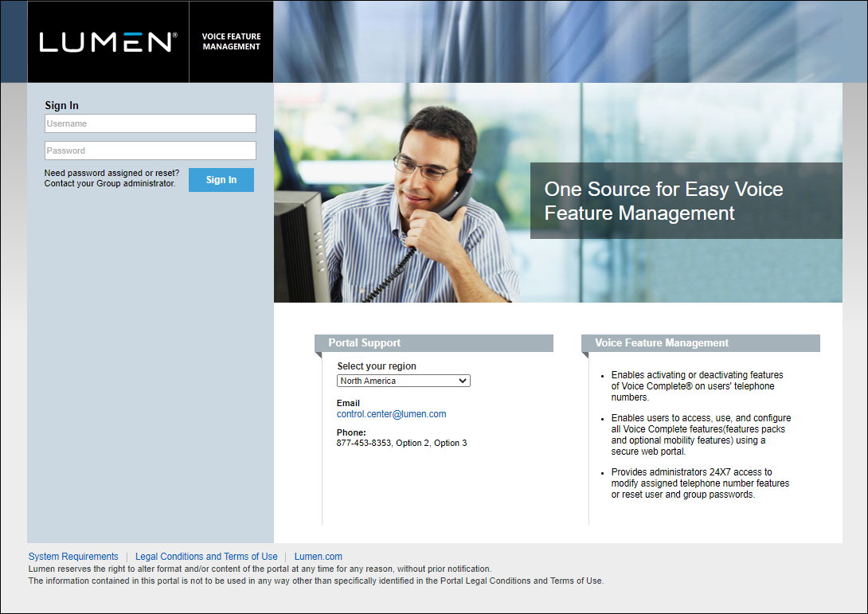Viewport: 868px width, 614px height.
Task: Click the phone number 877-453-8353 text
Action: coord(364,443)
